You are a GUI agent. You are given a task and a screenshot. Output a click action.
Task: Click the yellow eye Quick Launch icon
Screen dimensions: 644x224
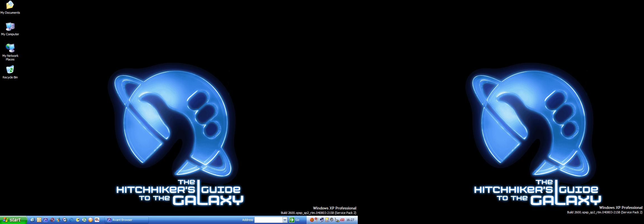78,220
